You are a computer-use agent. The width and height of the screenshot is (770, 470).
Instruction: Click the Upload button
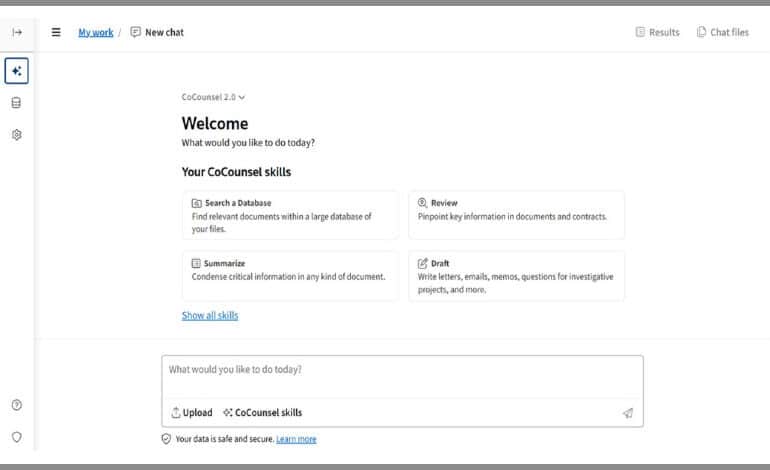(x=192, y=413)
